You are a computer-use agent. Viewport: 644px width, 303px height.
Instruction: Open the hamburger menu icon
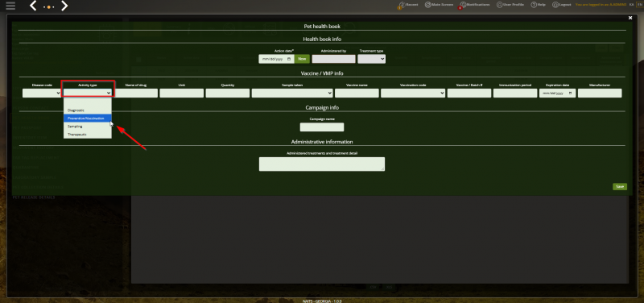click(x=10, y=6)
